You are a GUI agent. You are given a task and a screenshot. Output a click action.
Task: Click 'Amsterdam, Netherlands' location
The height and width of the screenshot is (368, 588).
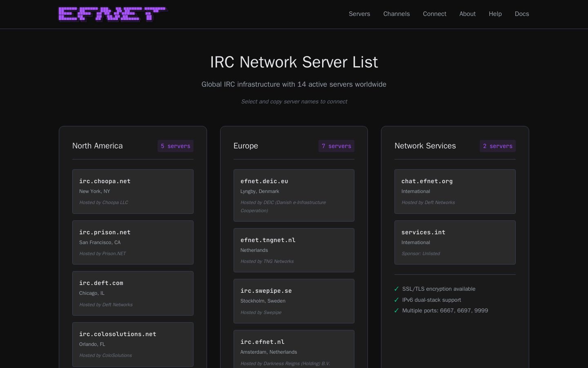[269, 352]
